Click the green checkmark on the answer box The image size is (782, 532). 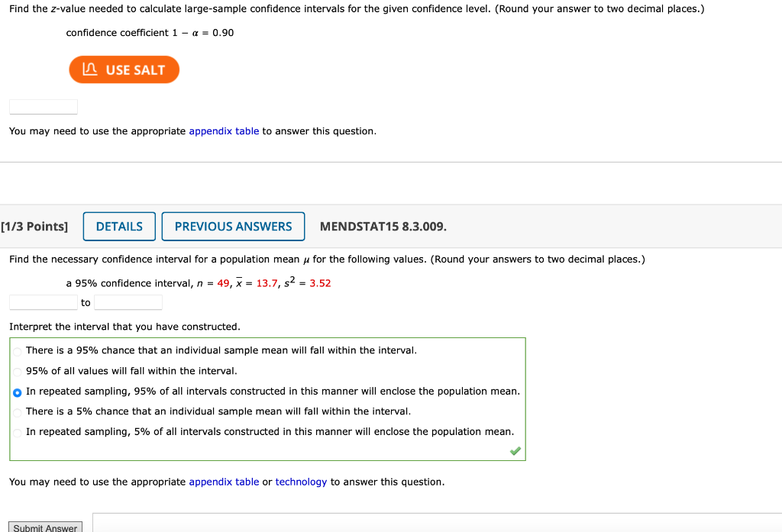tap(515, 451)
